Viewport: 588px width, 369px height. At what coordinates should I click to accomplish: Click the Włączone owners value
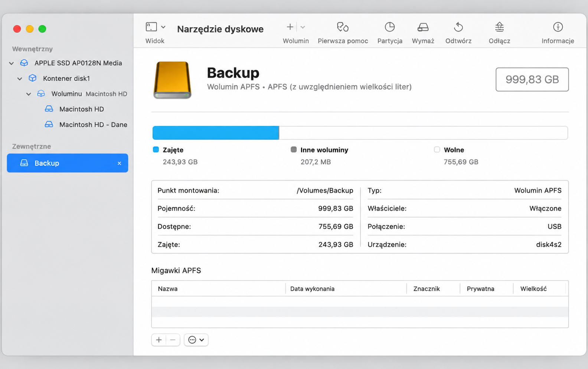point(545,208)
